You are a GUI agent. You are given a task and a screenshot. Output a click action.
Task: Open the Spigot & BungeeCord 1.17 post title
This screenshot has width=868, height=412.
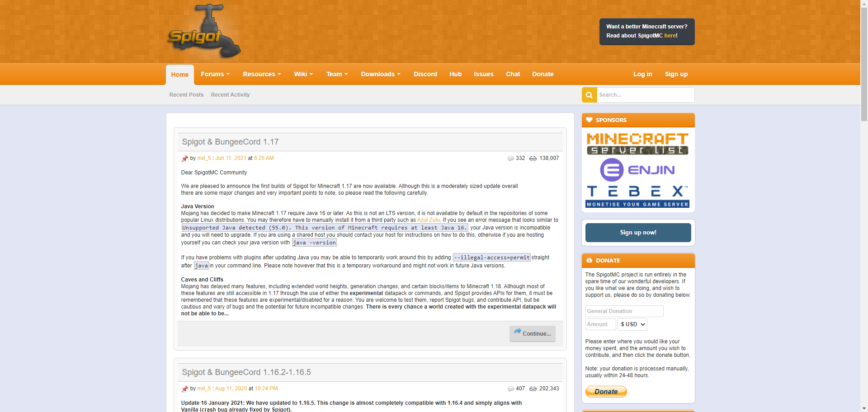(x=230, y=142)
